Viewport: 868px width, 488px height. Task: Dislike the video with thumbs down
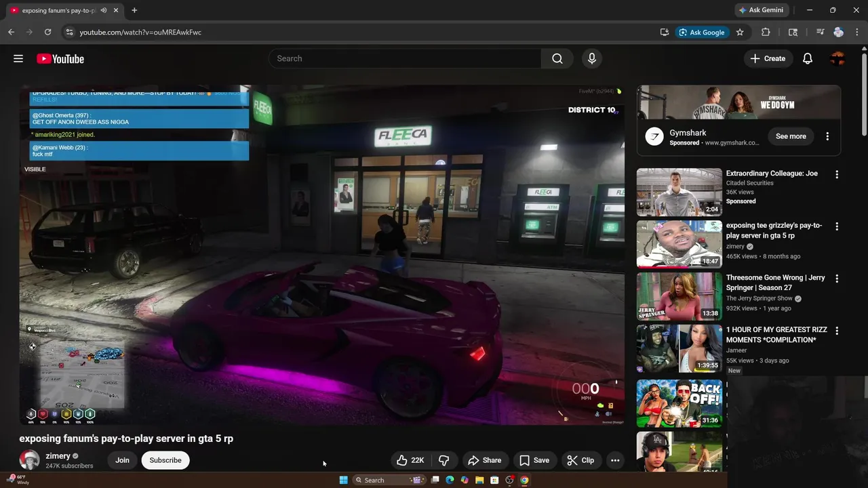click(444, 460)
